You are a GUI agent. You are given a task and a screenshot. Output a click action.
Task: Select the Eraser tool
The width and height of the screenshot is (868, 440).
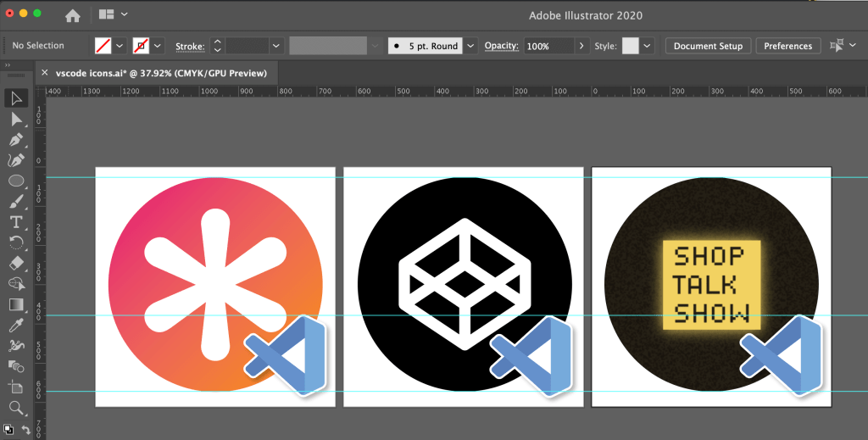(16, 263)
